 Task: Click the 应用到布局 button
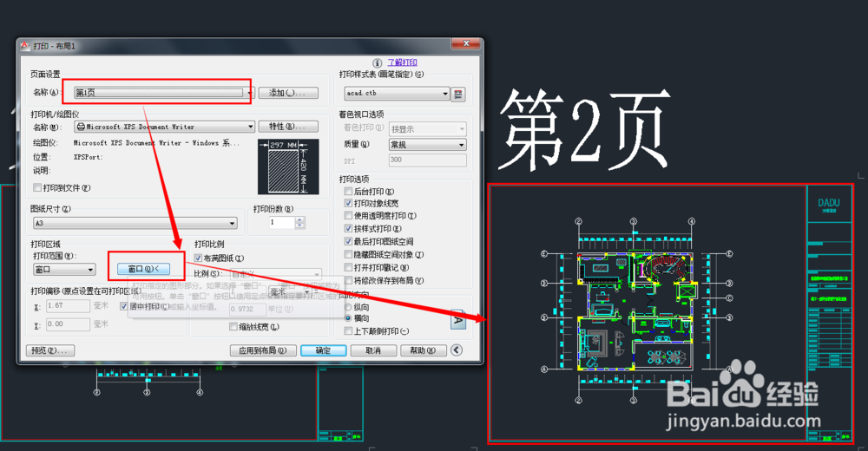[x=263, y=351]
